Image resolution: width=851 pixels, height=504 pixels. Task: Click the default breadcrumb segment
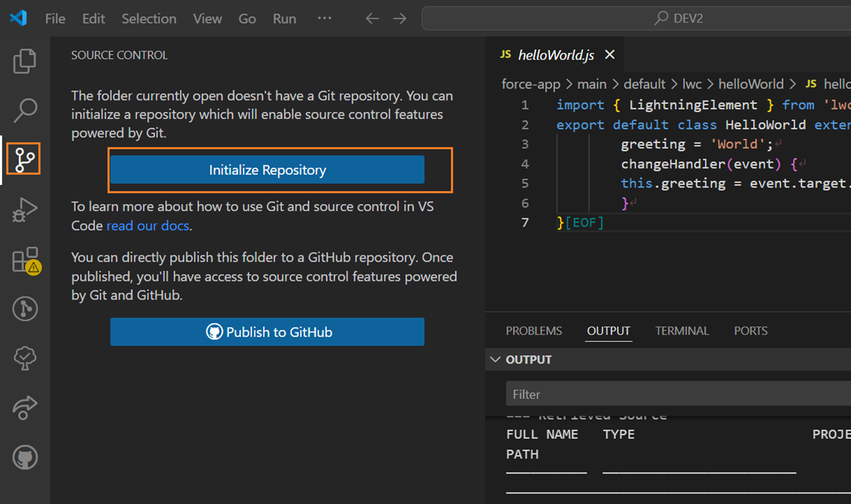(644, 84)
